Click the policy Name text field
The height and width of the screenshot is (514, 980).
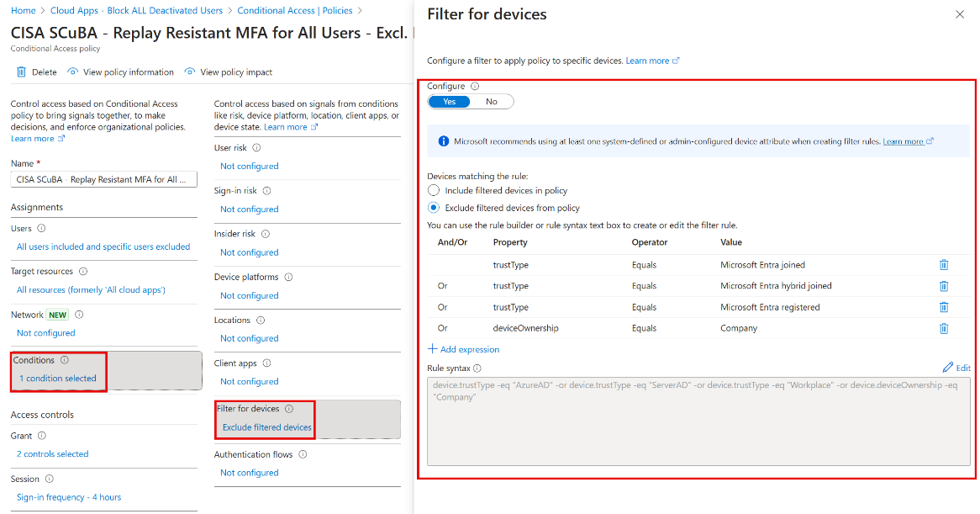(103, 179)
